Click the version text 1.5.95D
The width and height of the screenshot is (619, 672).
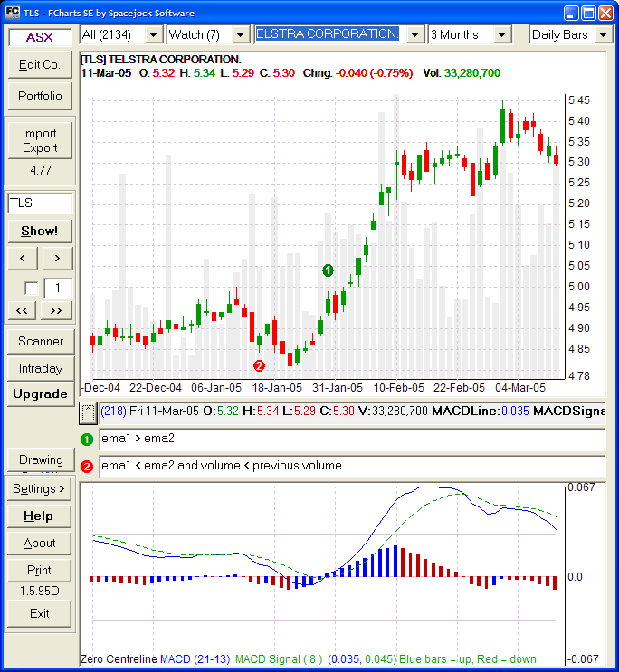tap(40, 591)
